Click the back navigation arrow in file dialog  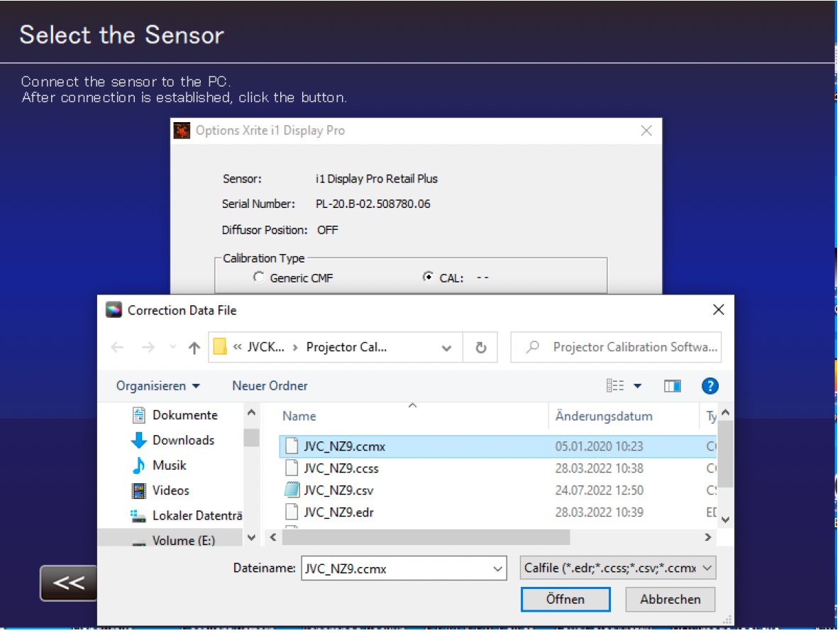[x=117, y=348]
